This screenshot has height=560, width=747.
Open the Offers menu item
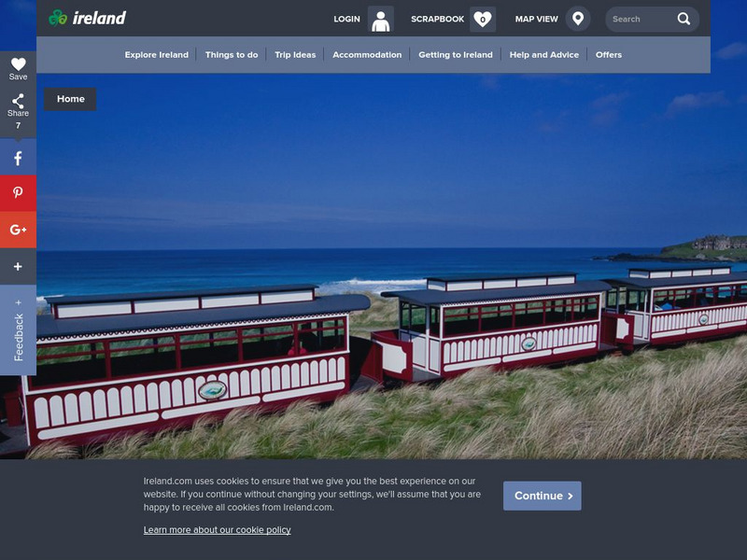point(608,54)
